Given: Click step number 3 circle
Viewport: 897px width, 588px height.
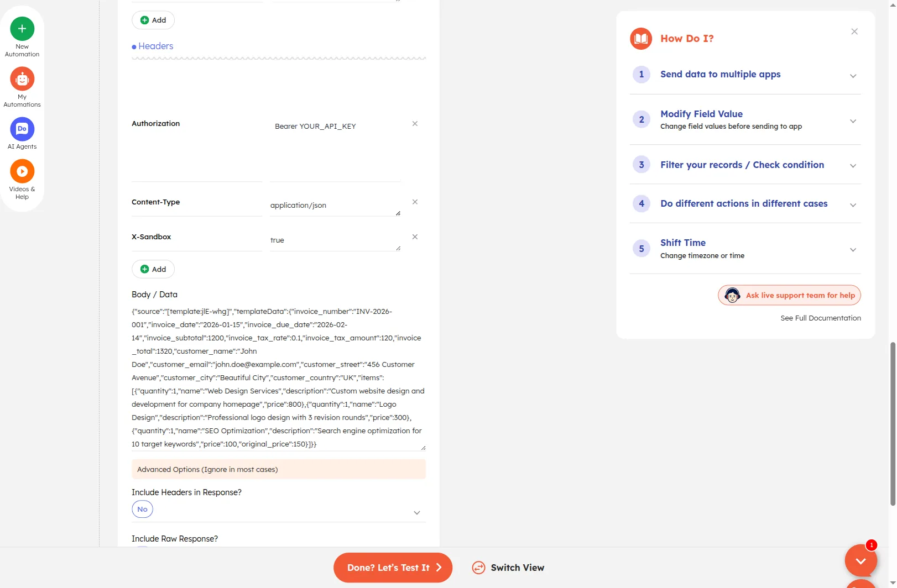Looking at the screenshot, I should pyautogui.click(x=642, y=165).
